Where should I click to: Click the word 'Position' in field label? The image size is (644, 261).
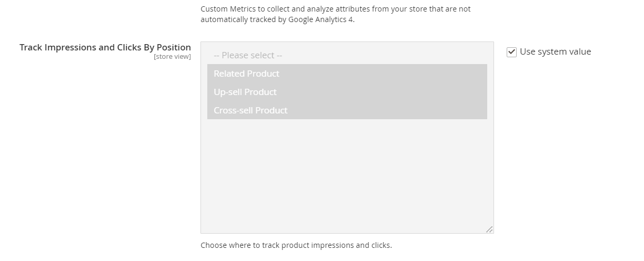click(174, 47)
